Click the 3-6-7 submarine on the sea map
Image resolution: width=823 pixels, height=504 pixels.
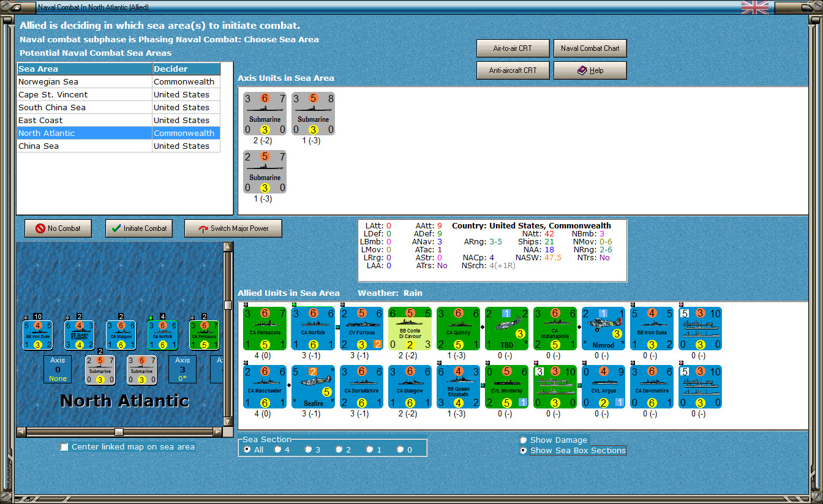click(x=141, y=369)
